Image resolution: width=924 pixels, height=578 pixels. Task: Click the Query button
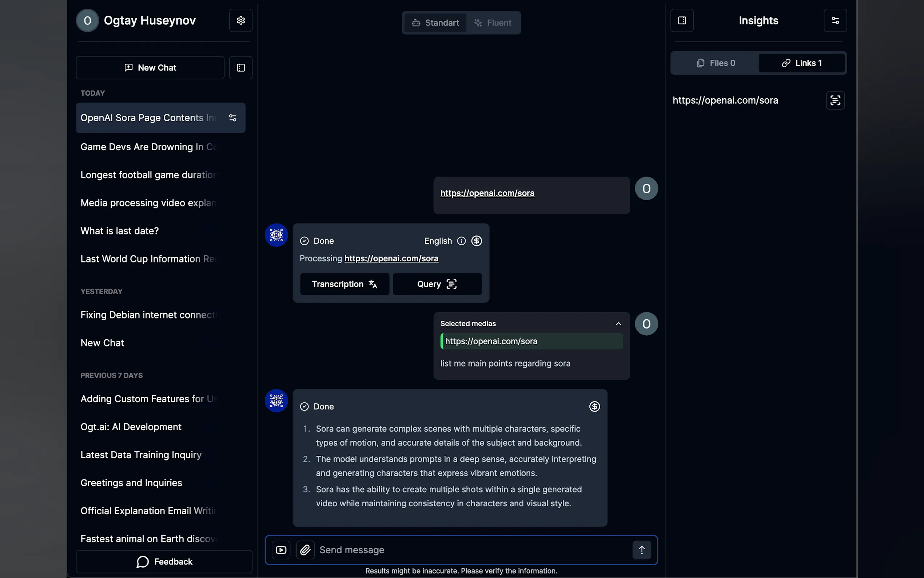click(437, 284)
